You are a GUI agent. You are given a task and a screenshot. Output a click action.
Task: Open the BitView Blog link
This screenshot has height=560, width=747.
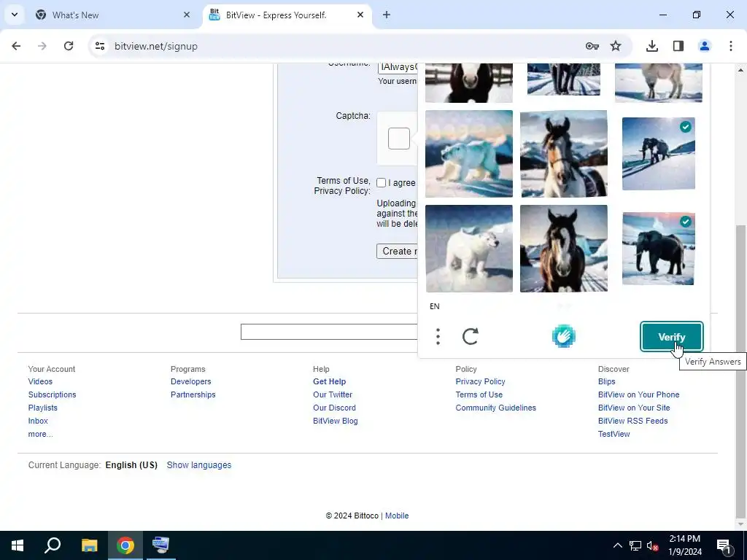point(336,421)
